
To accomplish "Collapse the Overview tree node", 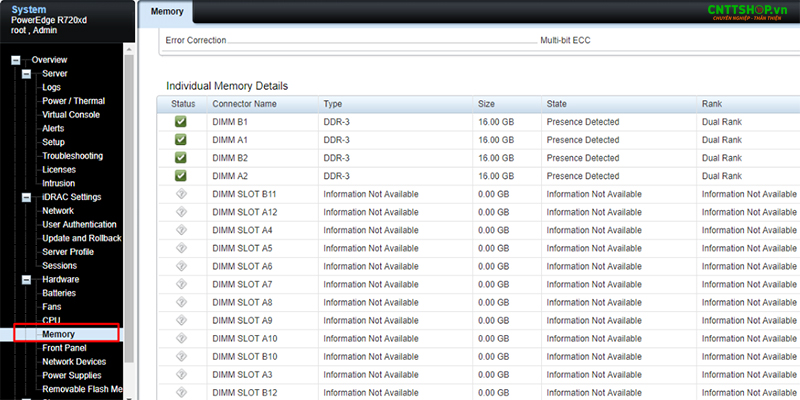I will point(16,60).
